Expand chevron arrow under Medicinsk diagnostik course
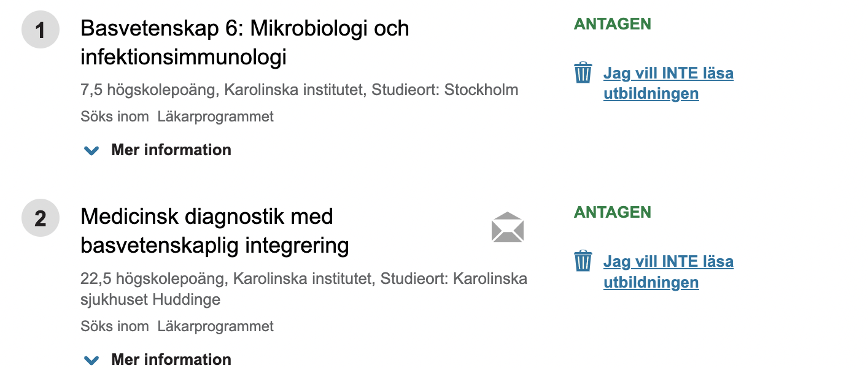The width and height of the screenshot is (868, 368). pyautogui.click(x=91, y=360)
